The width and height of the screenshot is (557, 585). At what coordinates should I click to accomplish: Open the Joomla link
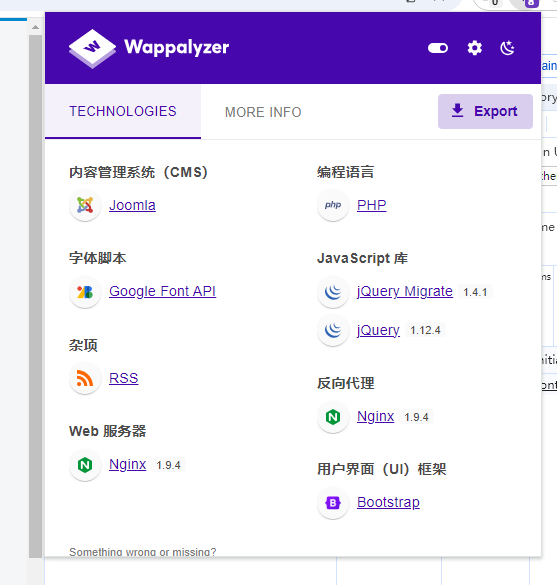[132, 205]
